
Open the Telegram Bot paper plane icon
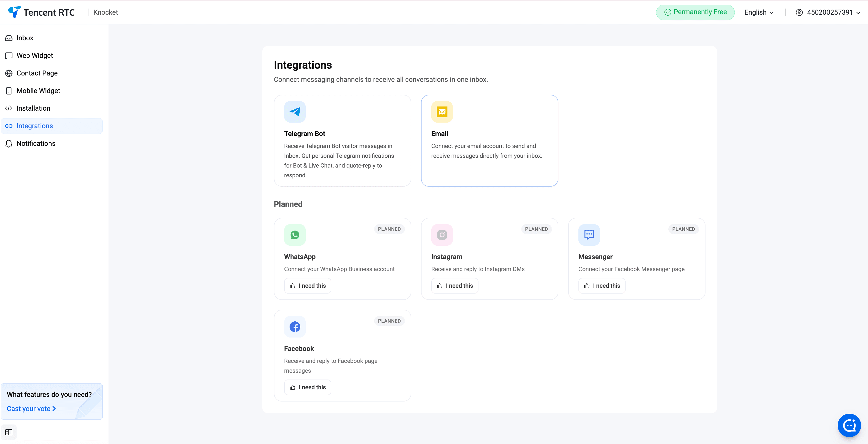pyautogui.click(x=295, y=112)
